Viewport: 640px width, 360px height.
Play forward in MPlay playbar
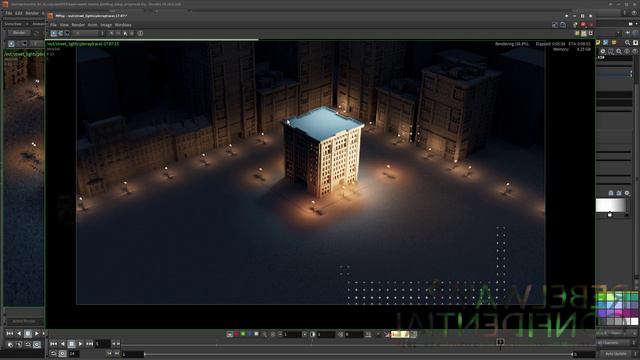coord(80,344)
